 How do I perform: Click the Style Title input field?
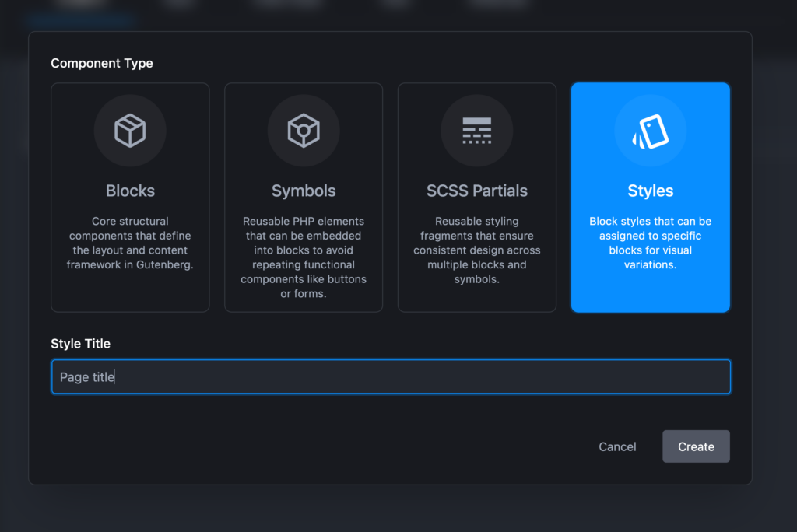pos(391,376)
